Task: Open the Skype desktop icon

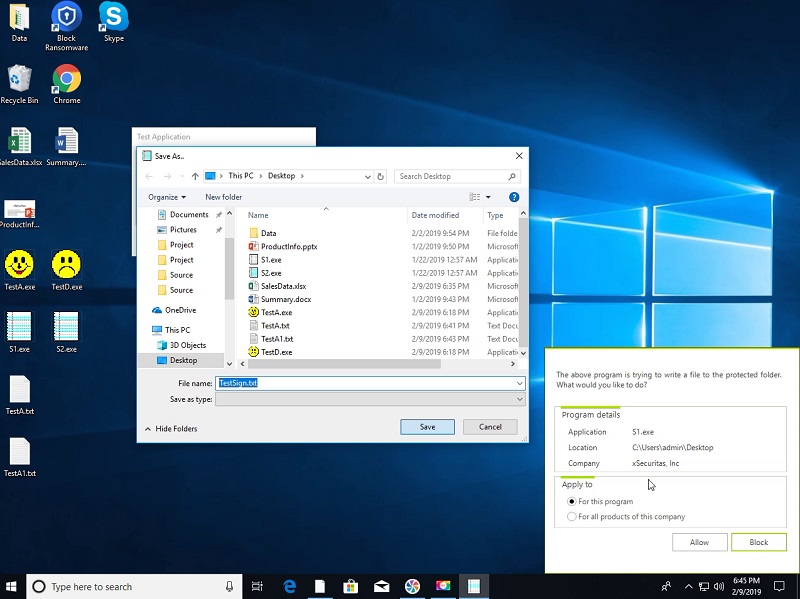Action: tap(113, 22)
